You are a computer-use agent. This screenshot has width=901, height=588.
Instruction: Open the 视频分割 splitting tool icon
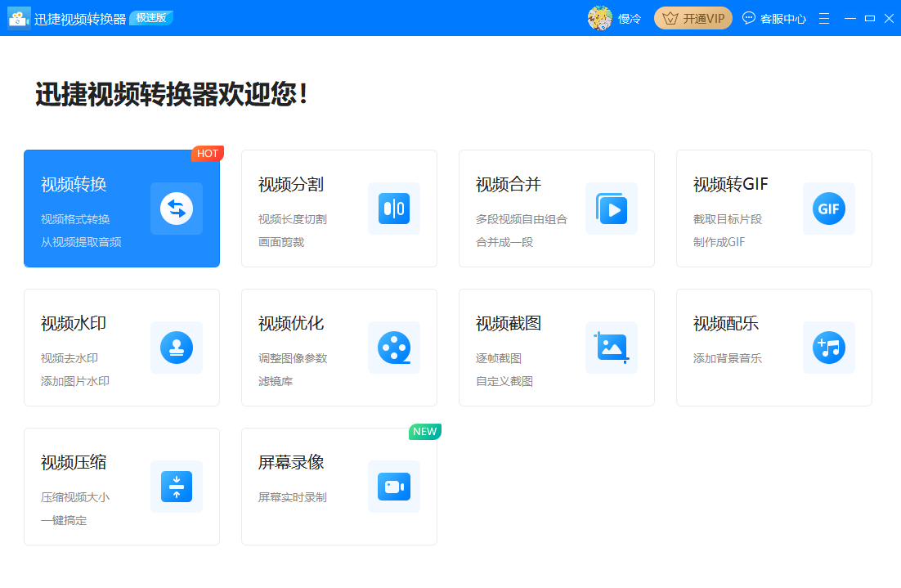click(x=394, y=209)
